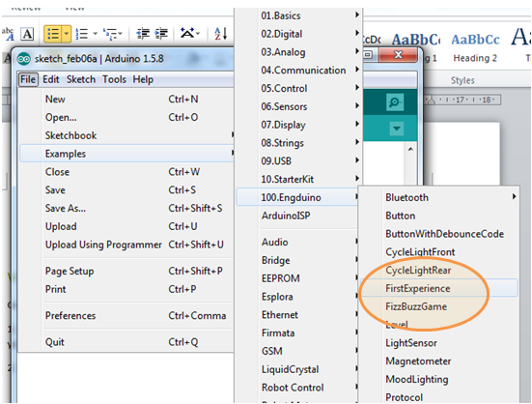The height and width of the screenshot is (404, 532).
Task: Expand the 05.Control examples submenu
Action: (298, 89)
